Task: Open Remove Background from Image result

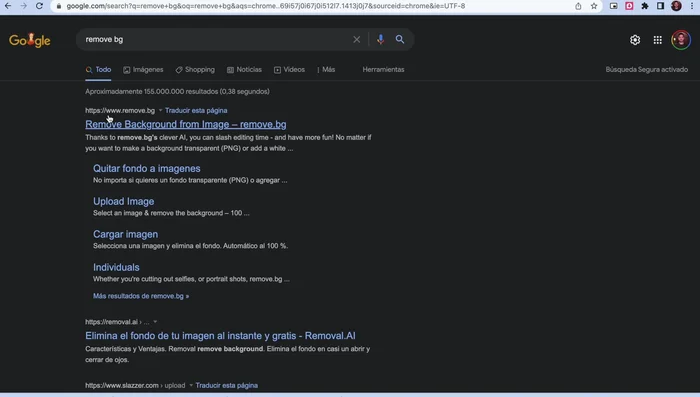Action: pos(186,125)
